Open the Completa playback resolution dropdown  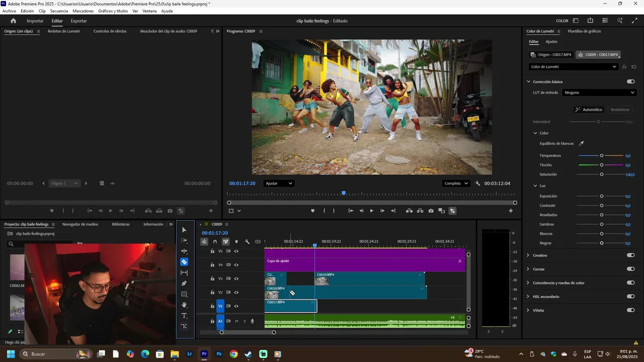point(456,184)
